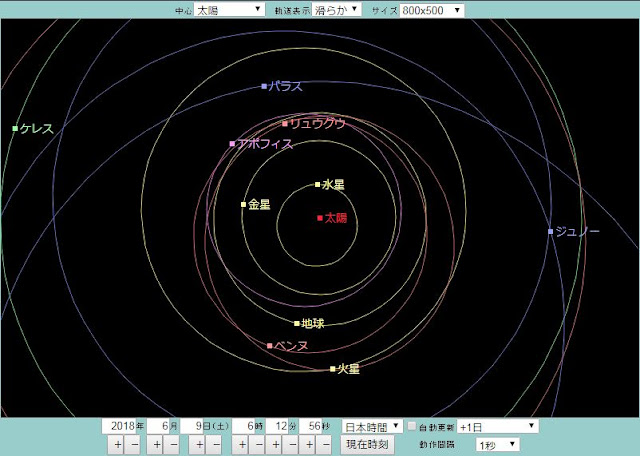Screen dimensions: 640x456
Task: Increase the seconds with its plus button
Action: click(309, 445)
